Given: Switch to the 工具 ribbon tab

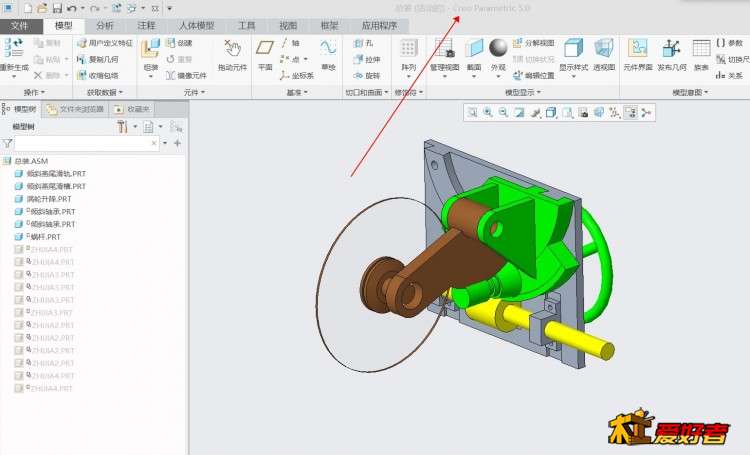Looking at the screenshot, I should 247,26.
